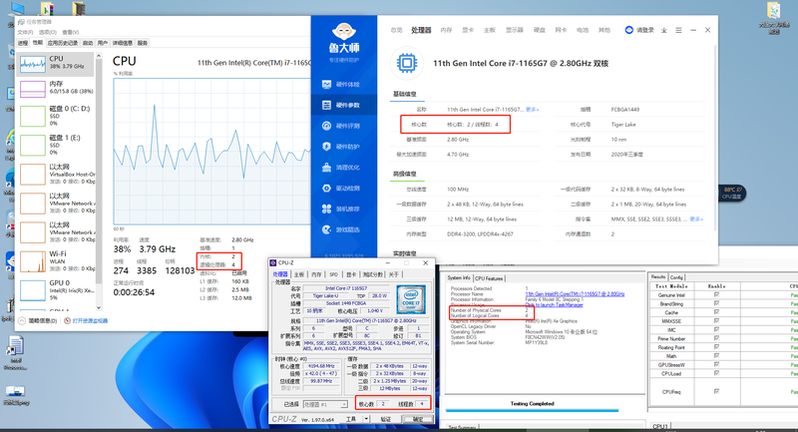Toggle the CPULoad enable checkbox

716,373
